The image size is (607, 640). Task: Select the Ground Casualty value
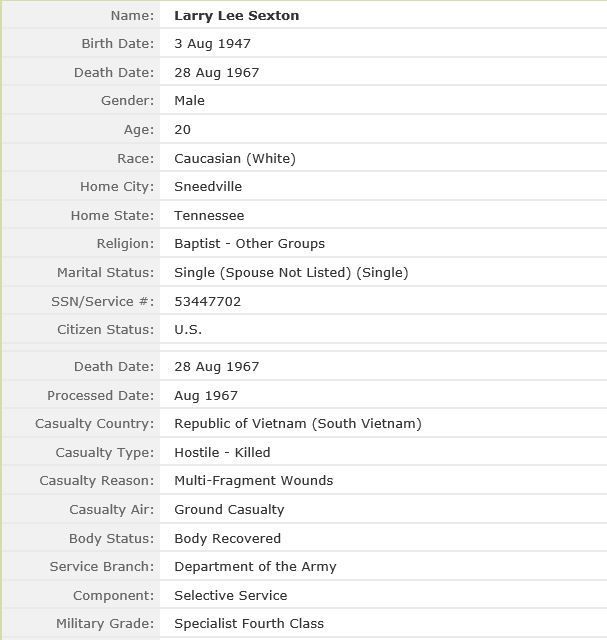click(229, 510)
